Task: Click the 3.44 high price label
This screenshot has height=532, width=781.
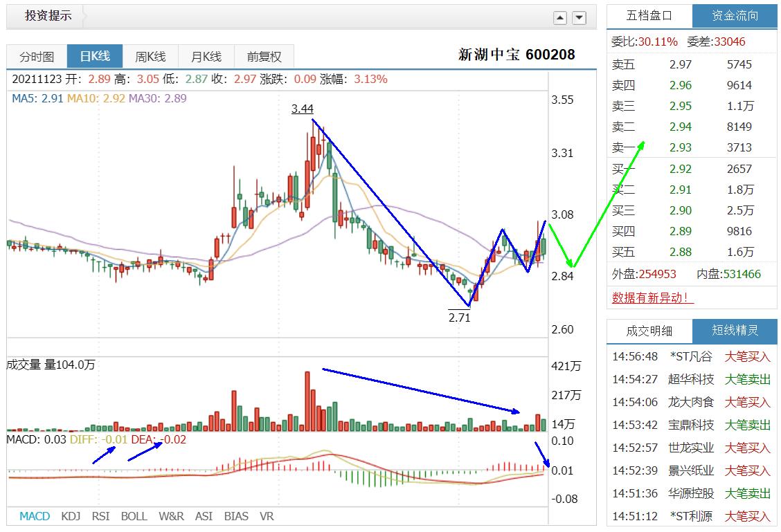Action: click(x=303, y=109)
